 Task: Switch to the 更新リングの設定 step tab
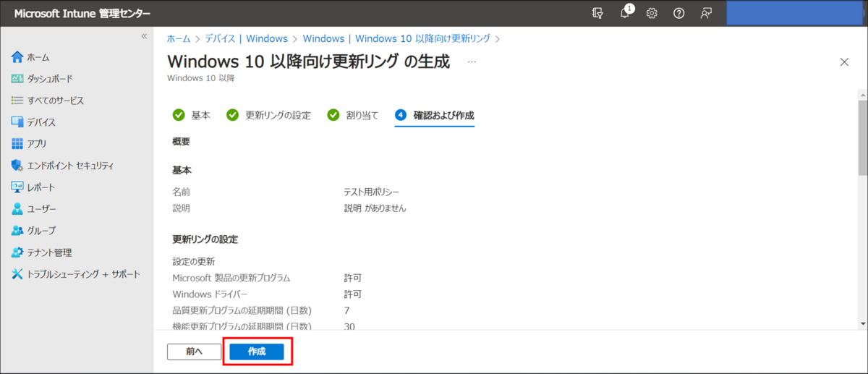tap(268, 115)
